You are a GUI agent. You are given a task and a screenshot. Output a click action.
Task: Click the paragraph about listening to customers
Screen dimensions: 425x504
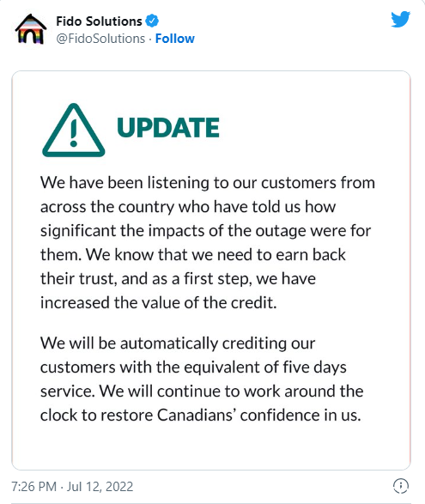(208, 243)
